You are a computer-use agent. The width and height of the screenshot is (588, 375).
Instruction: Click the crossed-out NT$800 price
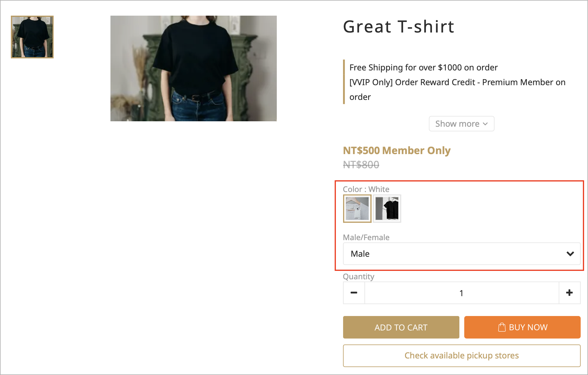(361, 165)
